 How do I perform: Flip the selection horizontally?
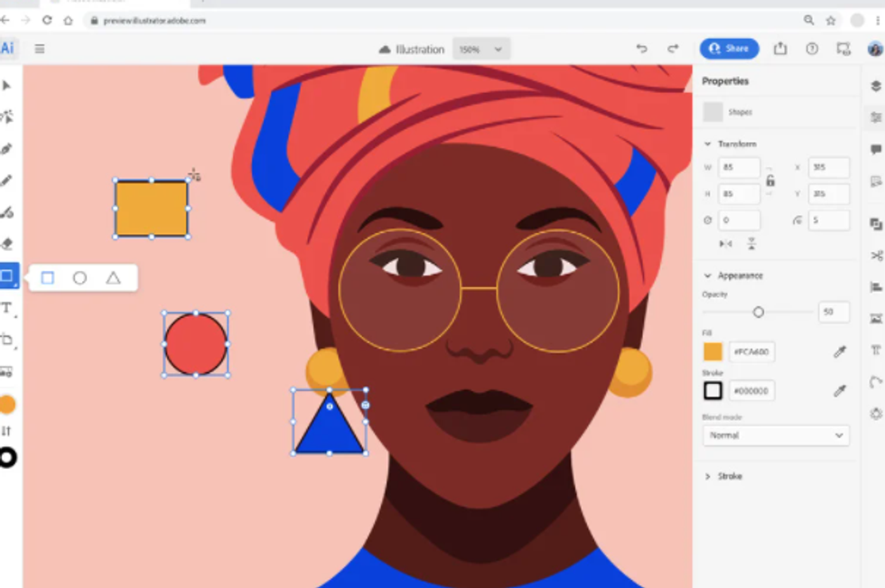coord(725,244)
